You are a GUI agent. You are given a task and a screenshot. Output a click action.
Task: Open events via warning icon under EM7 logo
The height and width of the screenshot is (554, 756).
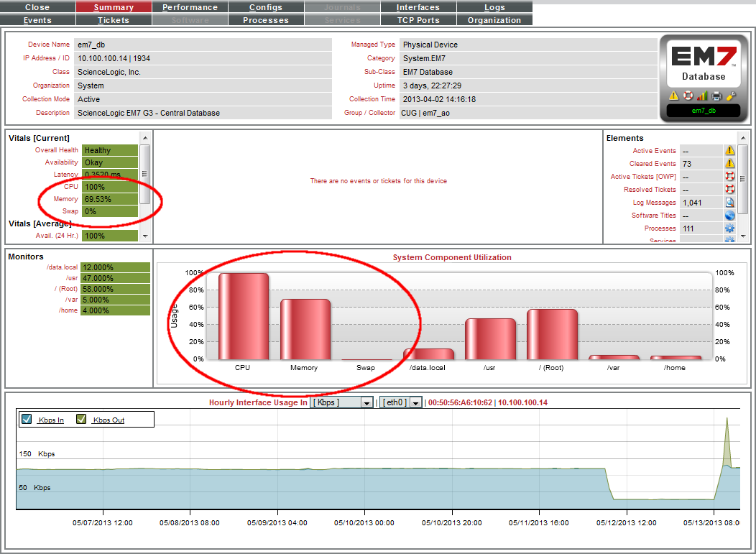pyautogui.click(x=673, y=96)
